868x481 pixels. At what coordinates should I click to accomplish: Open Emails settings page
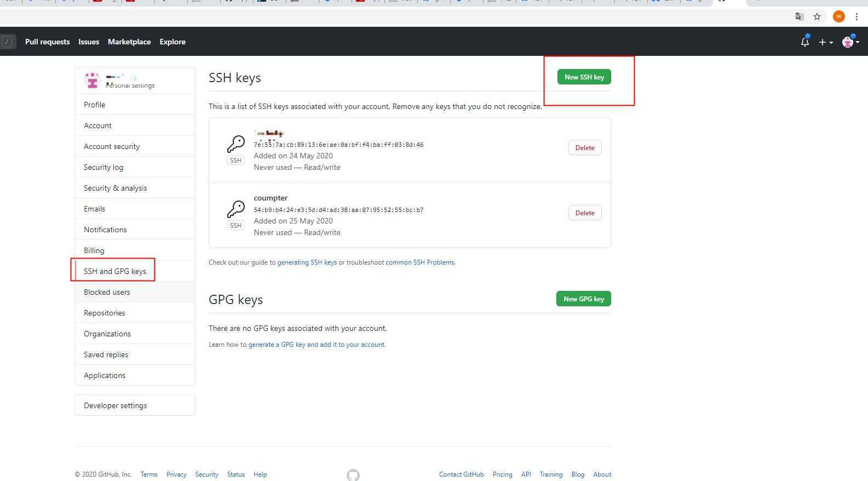point(135,209)
